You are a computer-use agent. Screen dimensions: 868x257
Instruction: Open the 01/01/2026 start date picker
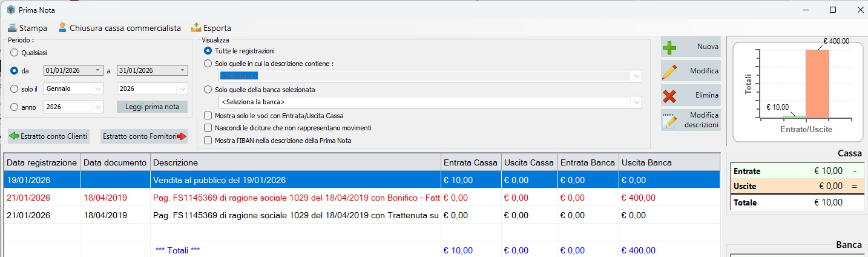pos(98,70)
